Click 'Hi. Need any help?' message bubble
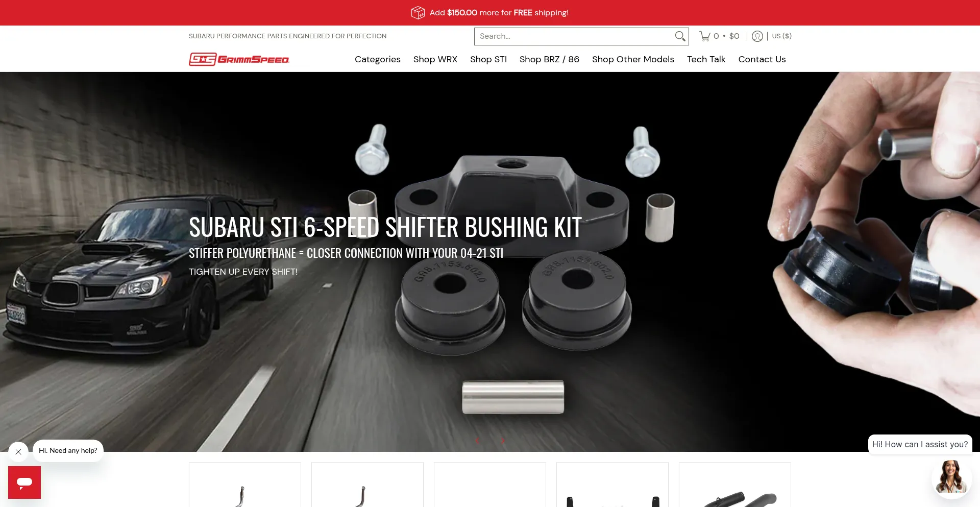Screen dimensions: 980x507 (68, 451)
